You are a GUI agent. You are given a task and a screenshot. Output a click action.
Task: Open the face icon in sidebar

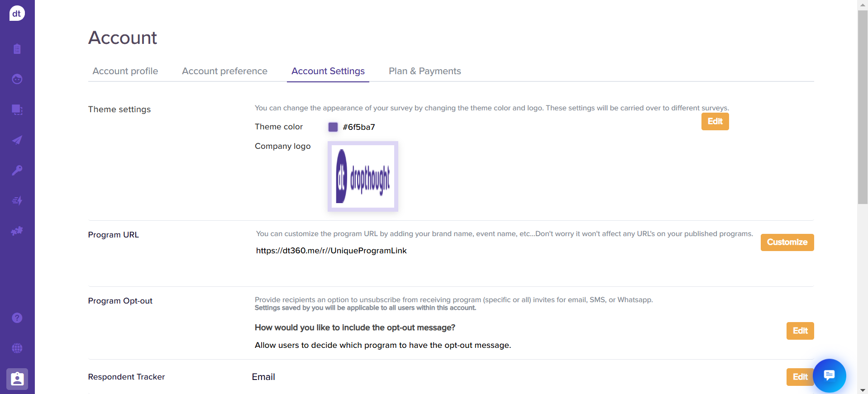(17, 79)
